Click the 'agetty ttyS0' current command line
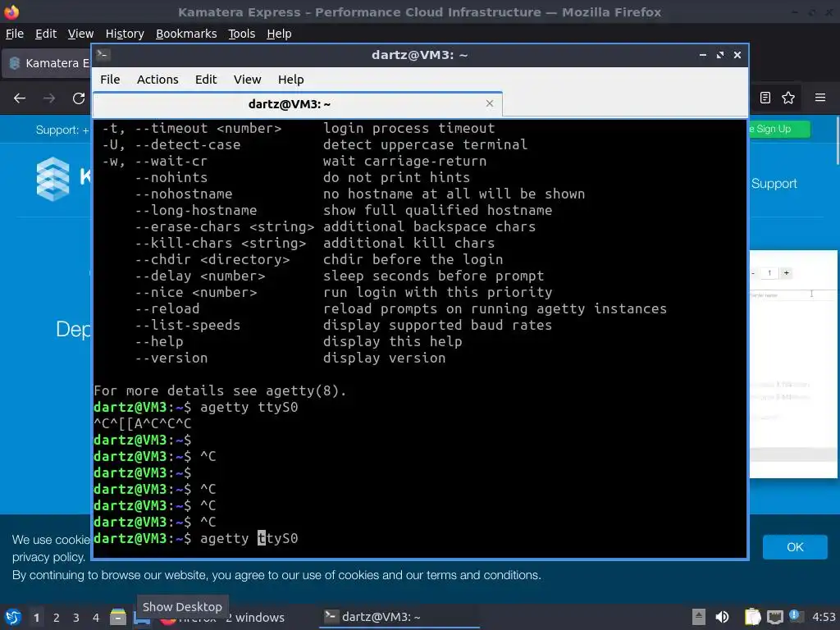This screenshot has width=840, height=630. (x=249, y=538)
